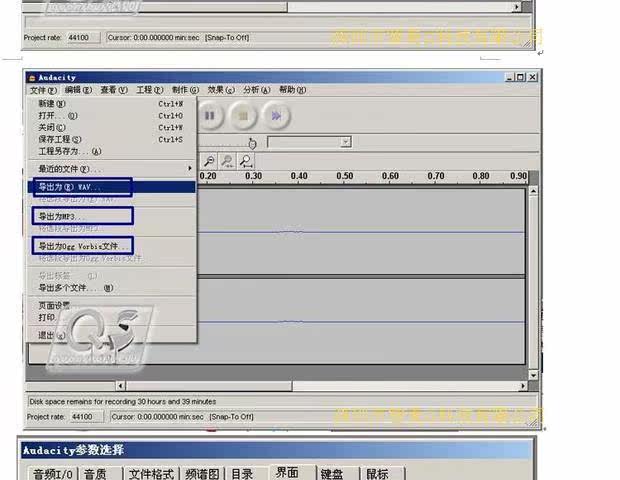Maximize the Audacity window
The height and width of the screenshot is (480, 620).
[x=521, y=77]
